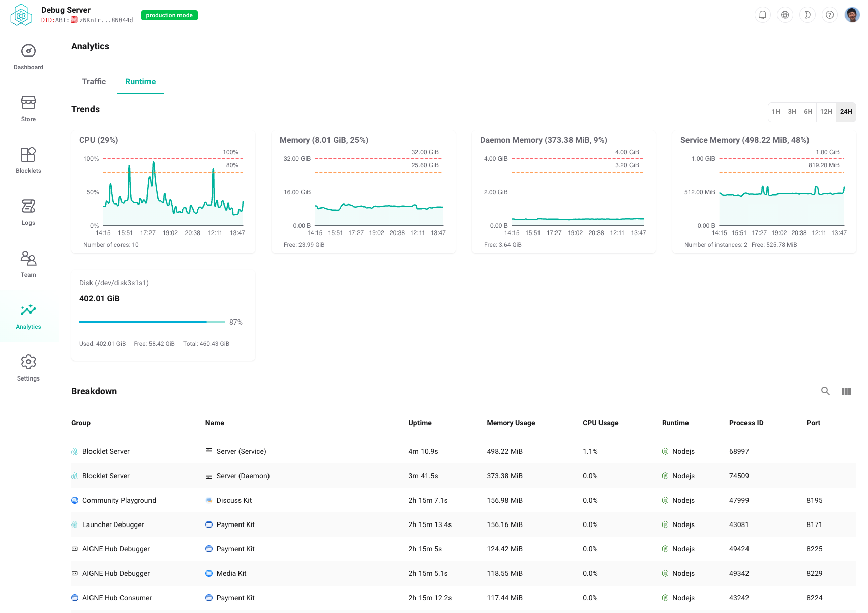This screenshot has height=613, width=868.
Task: Click the disk usage progress bar
Action: coord(152,322)
